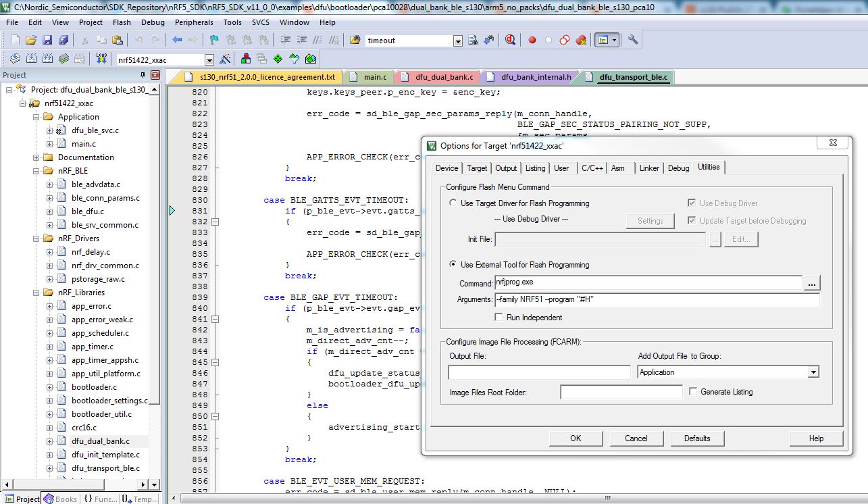The image size is (868, 504).
Task: Tick the Run Independent checkbox
Action: (499, 318)
